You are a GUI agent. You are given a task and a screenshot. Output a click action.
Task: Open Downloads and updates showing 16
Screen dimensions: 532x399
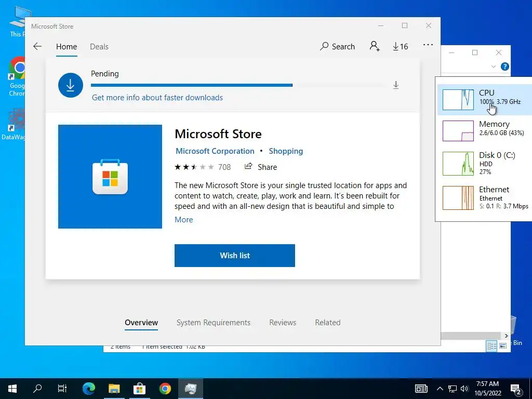[x=401, y=46]
